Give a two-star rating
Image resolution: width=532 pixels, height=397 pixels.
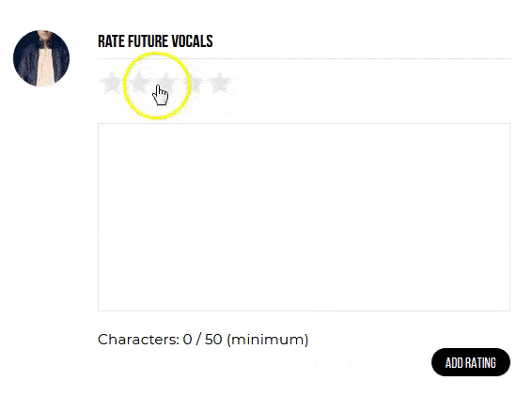click(x=139, y=83)
